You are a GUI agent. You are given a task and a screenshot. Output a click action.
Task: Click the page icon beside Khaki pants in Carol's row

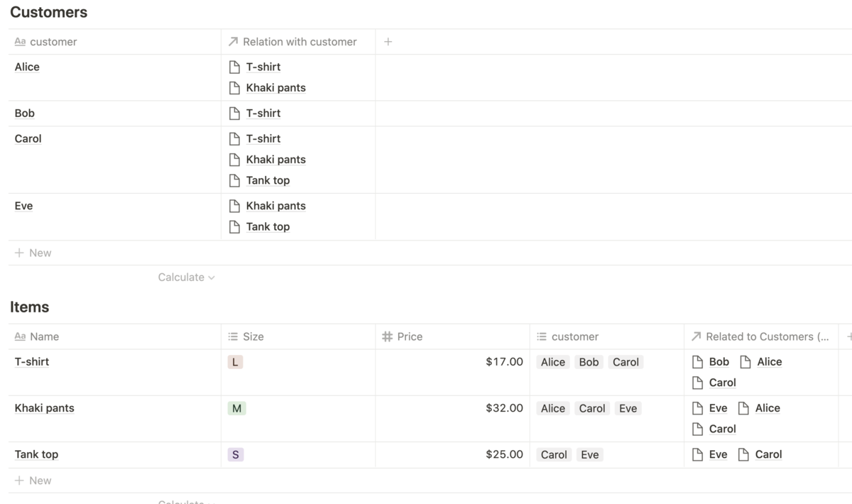[x=235, y=159]
